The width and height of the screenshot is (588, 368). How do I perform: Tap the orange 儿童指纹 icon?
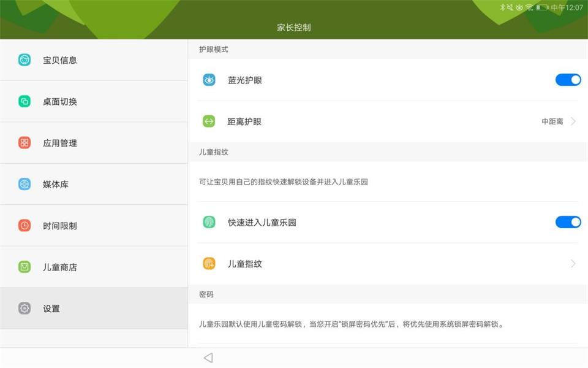click(x=209, y=264)
